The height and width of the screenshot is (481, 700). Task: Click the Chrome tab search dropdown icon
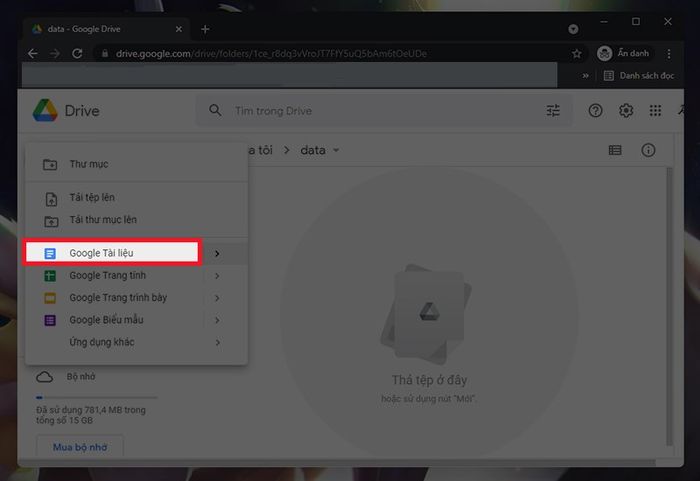point(573,29)
